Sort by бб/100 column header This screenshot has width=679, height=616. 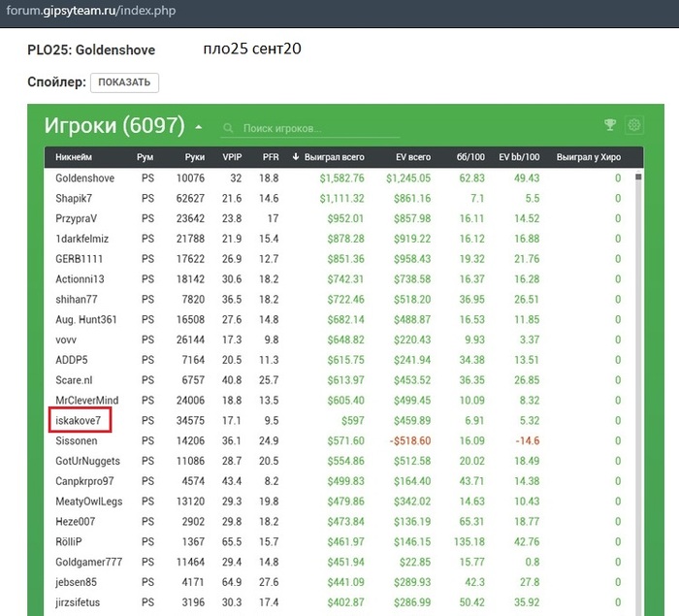(470, 157)
